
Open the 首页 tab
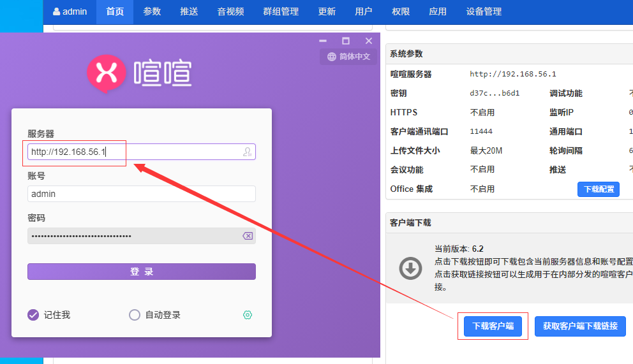click(x=115, y=11)
